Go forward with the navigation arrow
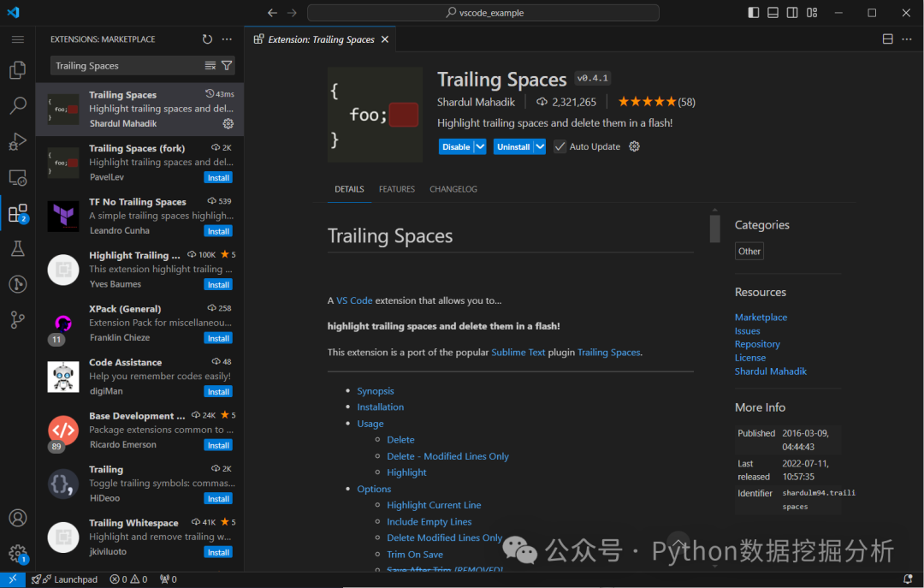Image resolution: width=924 pixels, height=588 pixels. (292, 12)
